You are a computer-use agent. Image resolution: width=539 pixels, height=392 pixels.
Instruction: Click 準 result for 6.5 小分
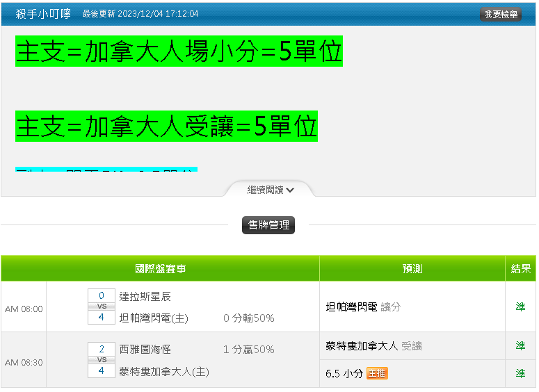520,373
